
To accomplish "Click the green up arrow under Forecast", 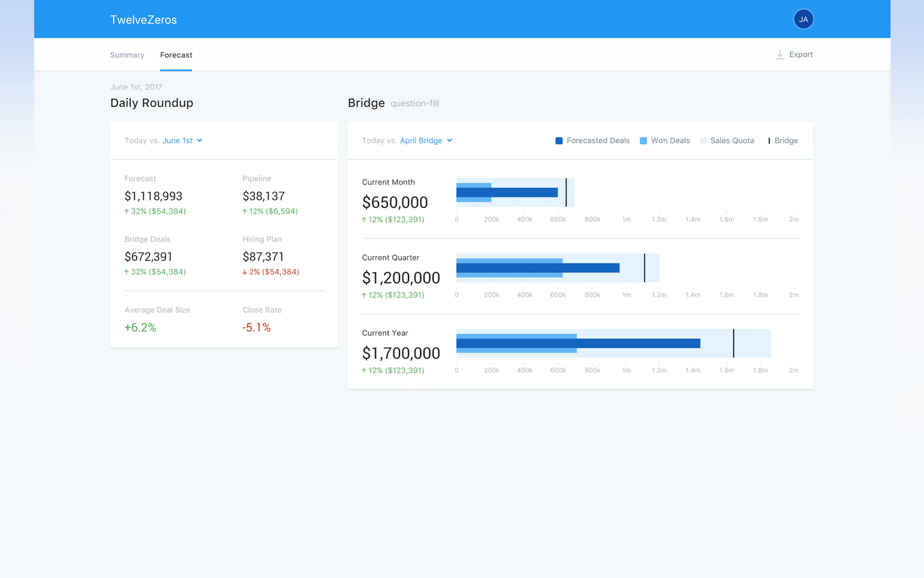I will coord(127,211).
